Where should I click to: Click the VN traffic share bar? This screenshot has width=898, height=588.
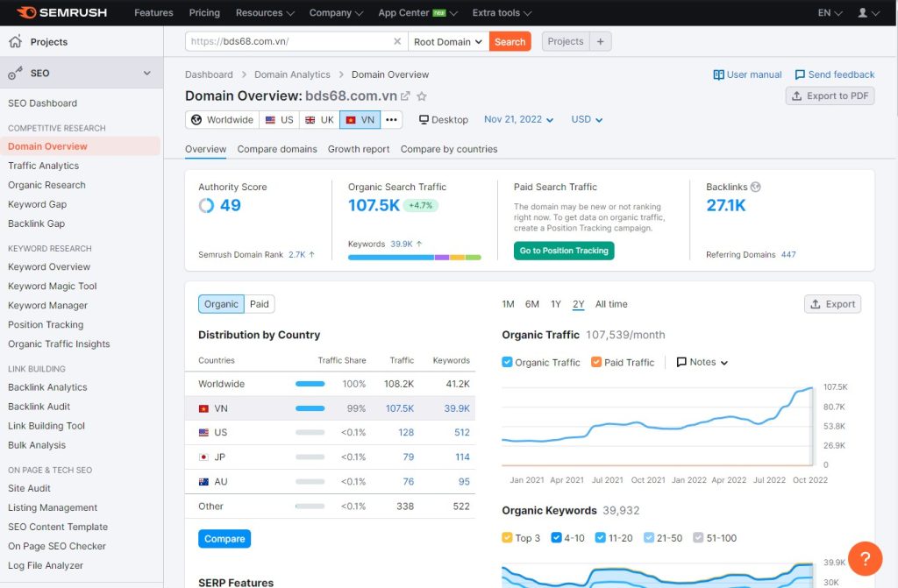(x=310, y=408)
